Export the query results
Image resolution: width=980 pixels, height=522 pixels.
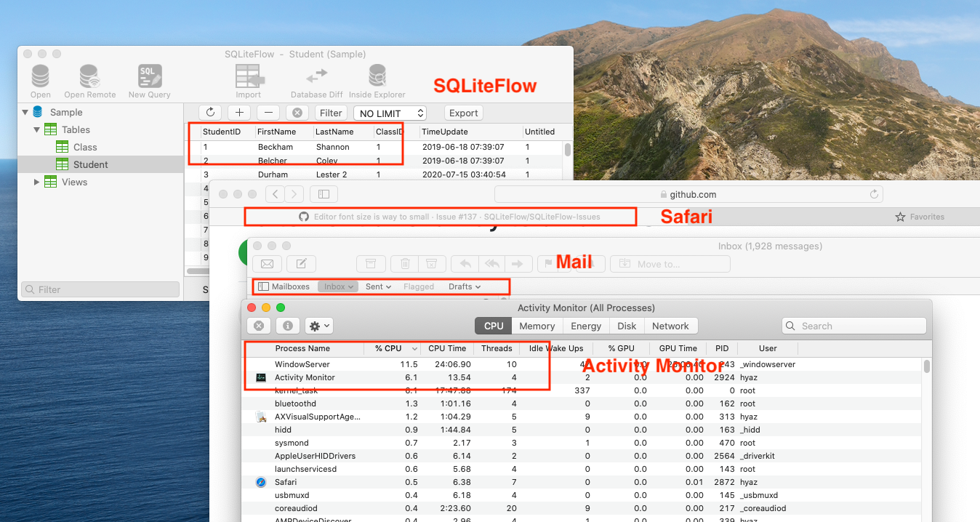(x=463, y=113)
